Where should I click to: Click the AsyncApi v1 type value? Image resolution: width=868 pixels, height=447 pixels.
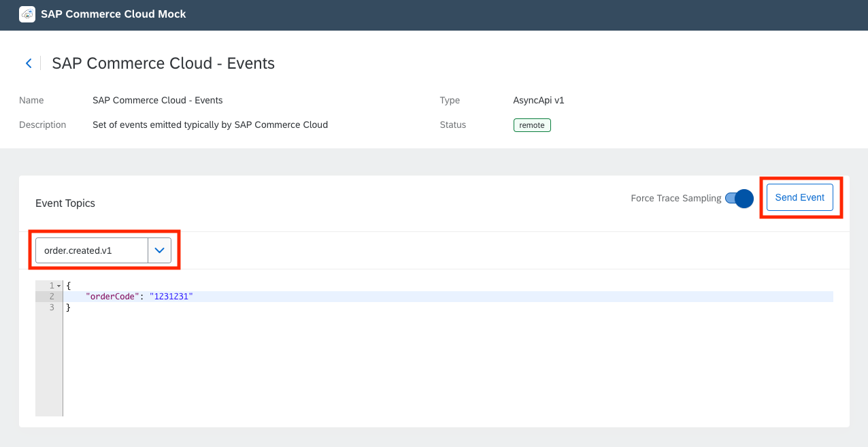(539, 100)
